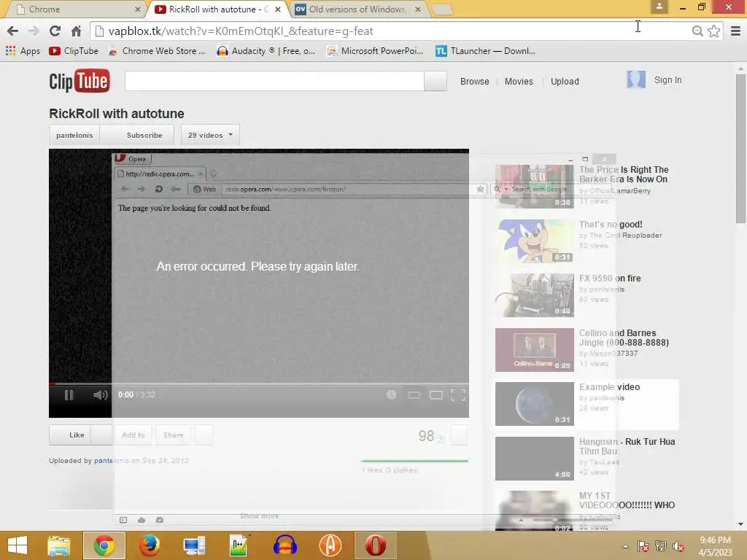747x560 pixels.
Task: Open MY 1ST VIDEOOOOO video title
Action: [627, 500]
